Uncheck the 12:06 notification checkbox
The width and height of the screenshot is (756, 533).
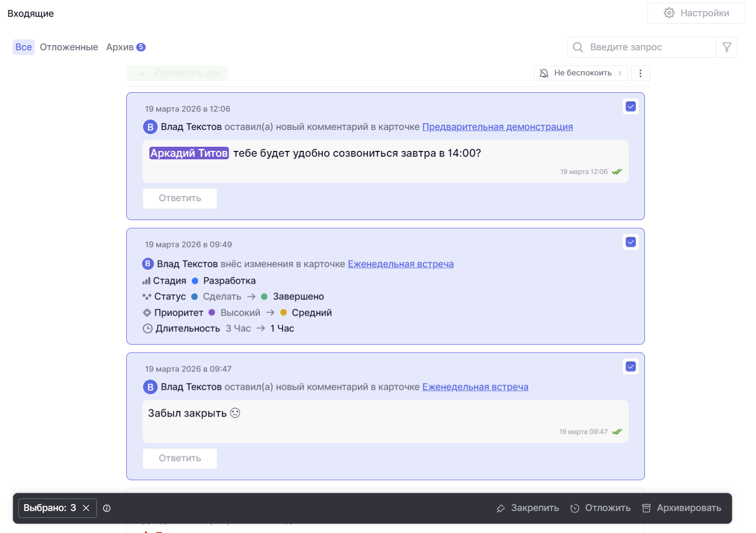point(631,106)
